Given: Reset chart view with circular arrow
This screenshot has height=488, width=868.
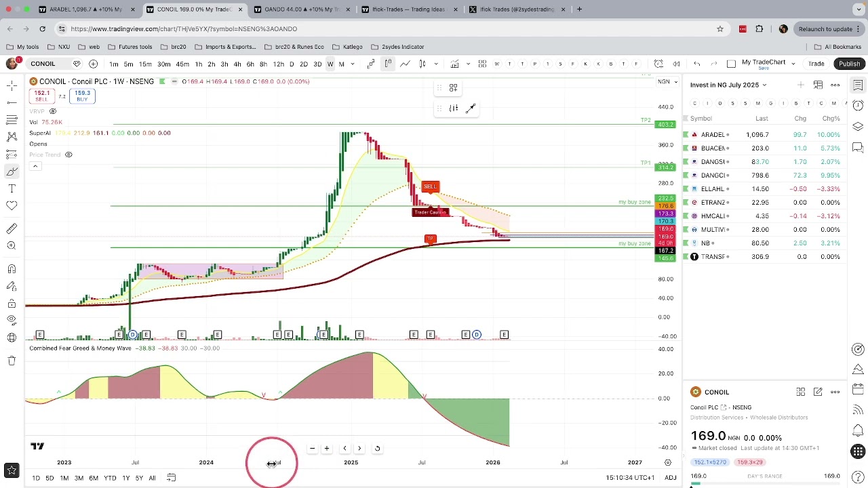Looking at the screenshot, I should click(x=377, y=448).
